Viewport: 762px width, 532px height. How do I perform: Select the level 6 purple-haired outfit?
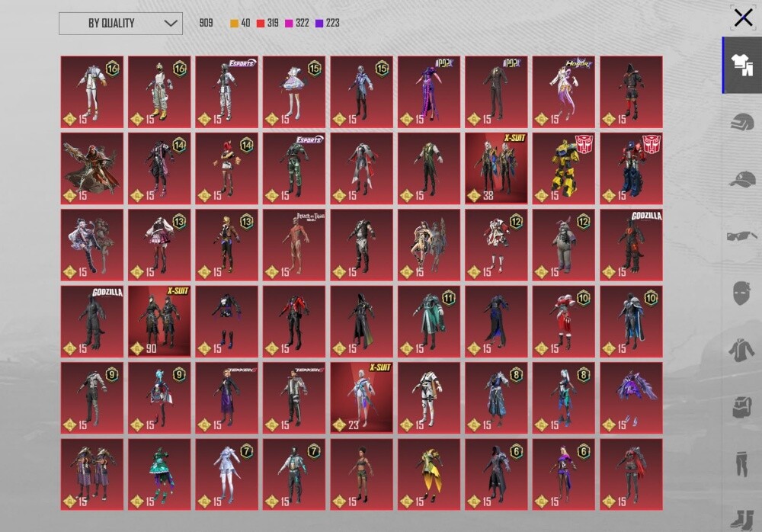tap(563, 475)
